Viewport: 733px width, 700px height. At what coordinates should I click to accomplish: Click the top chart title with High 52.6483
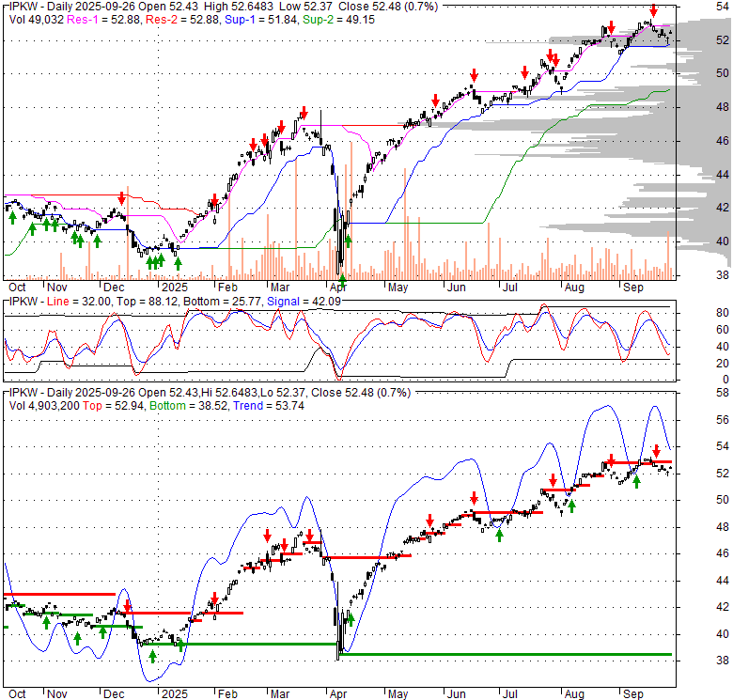tap(224, 7)
